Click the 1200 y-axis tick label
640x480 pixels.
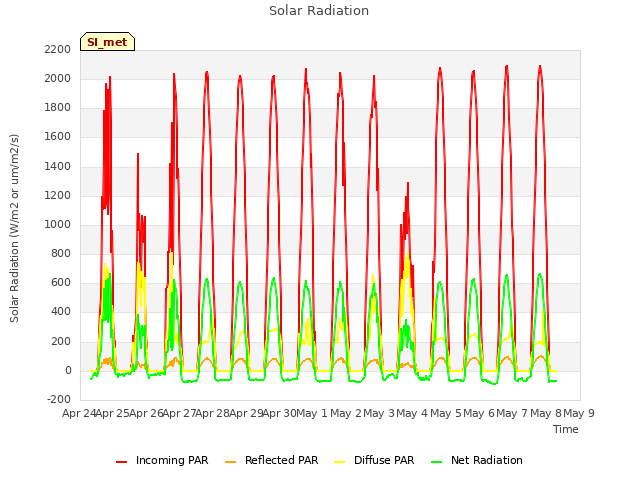coord(58,195)
